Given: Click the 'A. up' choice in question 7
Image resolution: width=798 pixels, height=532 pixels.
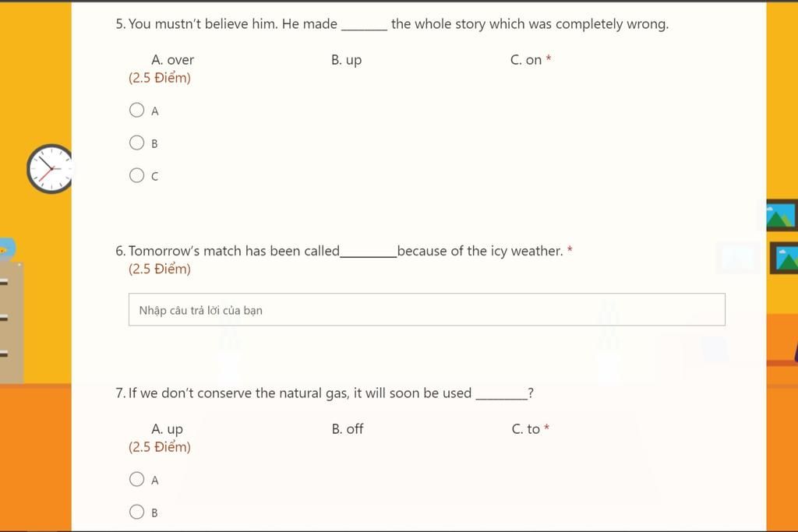Looking at the screenshot, I should pos(167,429).
